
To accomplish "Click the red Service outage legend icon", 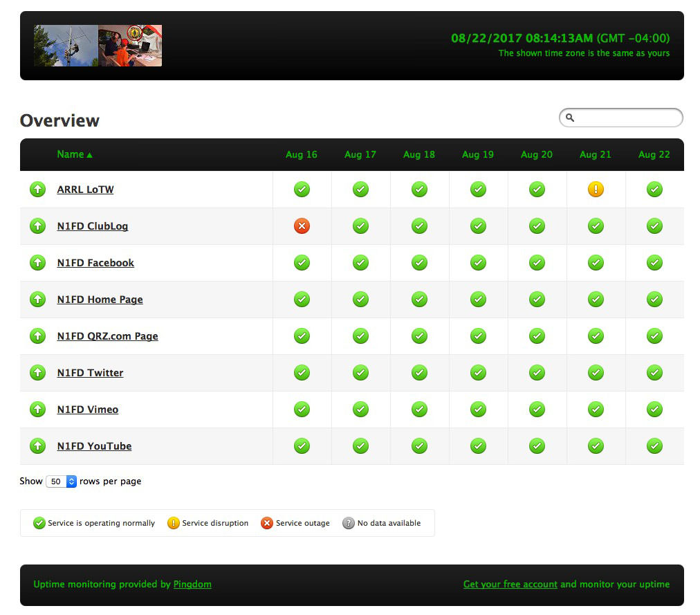I will tap(267, 523).
